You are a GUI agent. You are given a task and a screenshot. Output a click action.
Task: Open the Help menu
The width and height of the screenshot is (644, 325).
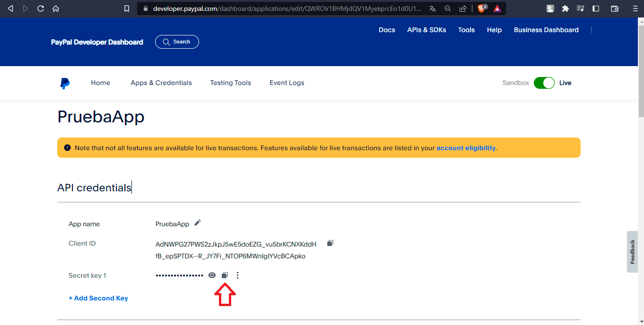[494, 30]
